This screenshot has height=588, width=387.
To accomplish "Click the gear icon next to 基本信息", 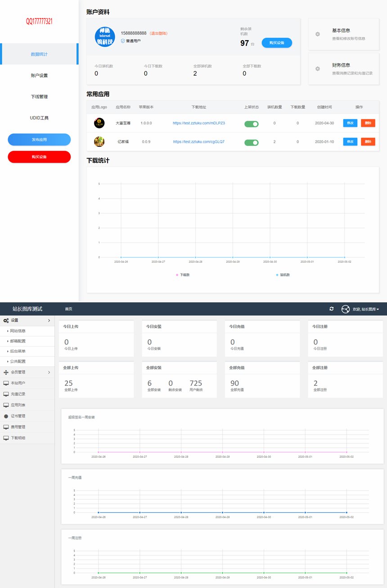I will [318, 34].
